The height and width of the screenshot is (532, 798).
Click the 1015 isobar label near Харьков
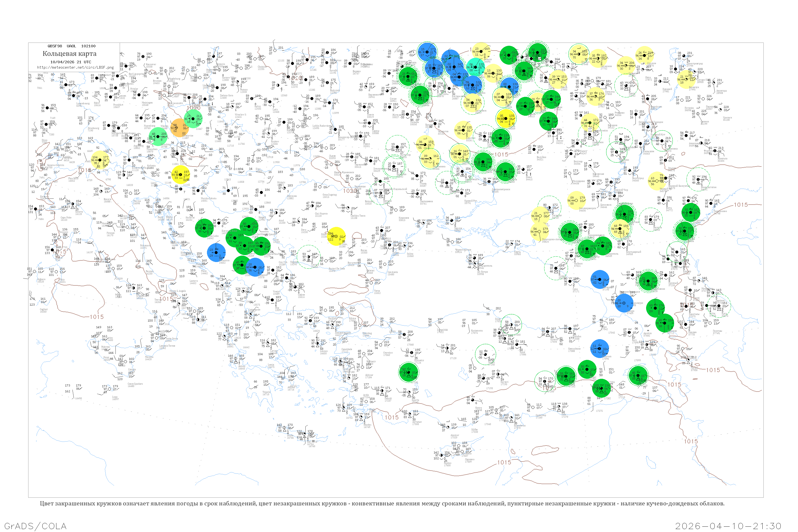tap(501, 154)
